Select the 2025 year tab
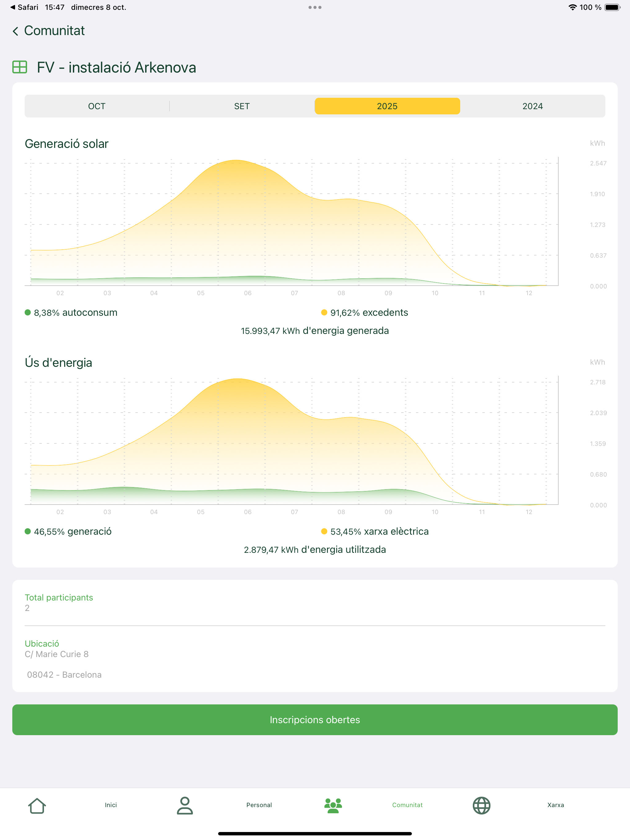This screenshot has height=840, width=630. (387, 106)
